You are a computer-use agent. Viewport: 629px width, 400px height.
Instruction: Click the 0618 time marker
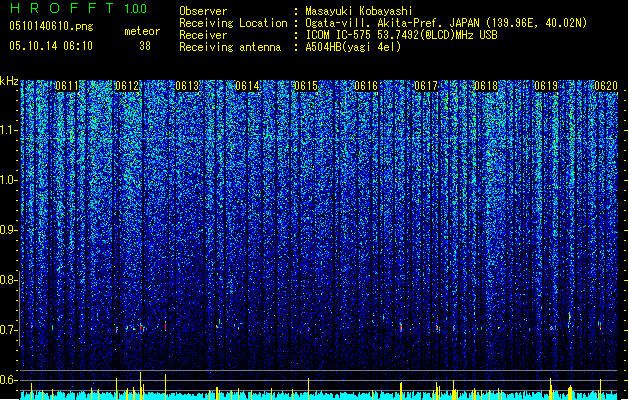(486, 86)
